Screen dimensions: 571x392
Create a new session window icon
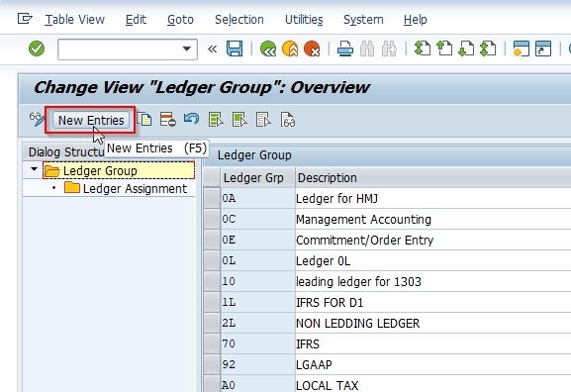click(x=522, y=49)
